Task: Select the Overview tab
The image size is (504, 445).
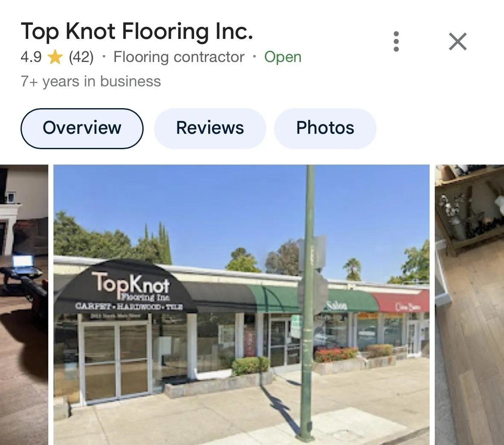Action: click(82, 128)
